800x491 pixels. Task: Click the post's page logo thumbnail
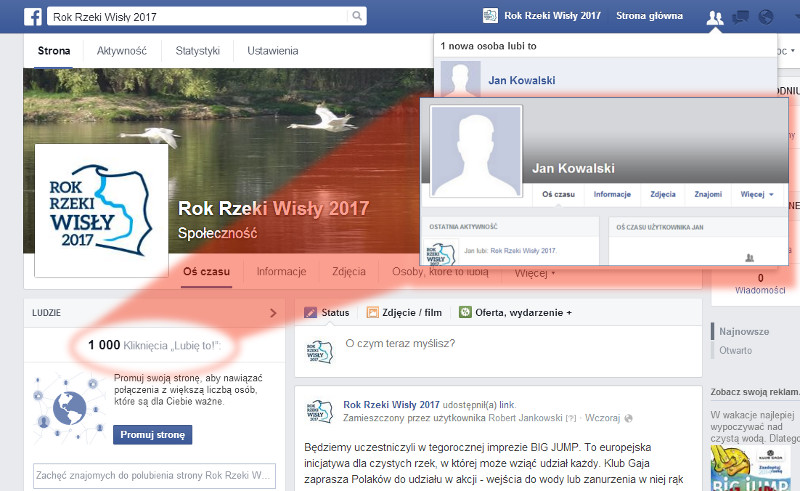[319, 411]
